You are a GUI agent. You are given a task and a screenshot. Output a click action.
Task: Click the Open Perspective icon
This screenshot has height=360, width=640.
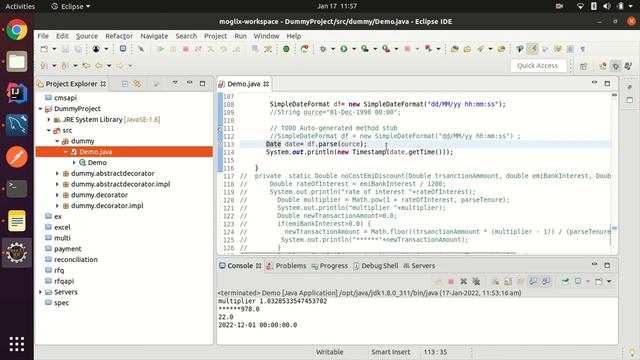[x=584, y=66]
